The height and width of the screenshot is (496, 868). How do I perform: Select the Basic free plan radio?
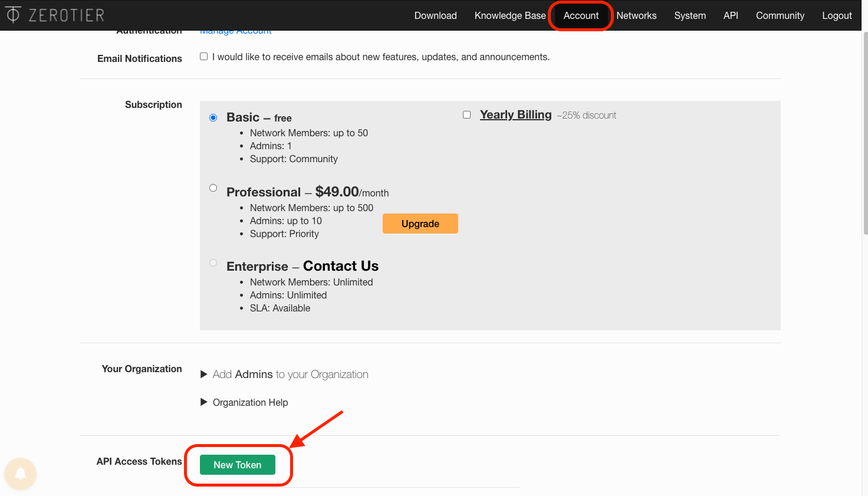pyautogui.click(x=213, y=118)
